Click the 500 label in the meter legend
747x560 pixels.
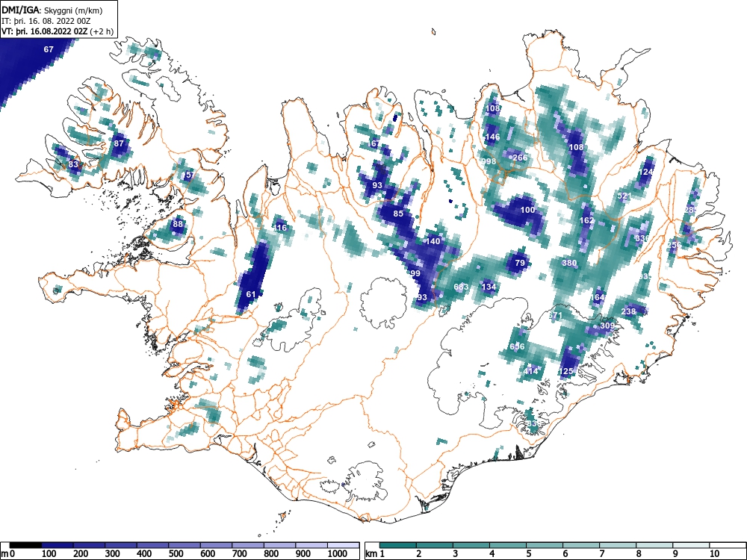click(176, 554)
